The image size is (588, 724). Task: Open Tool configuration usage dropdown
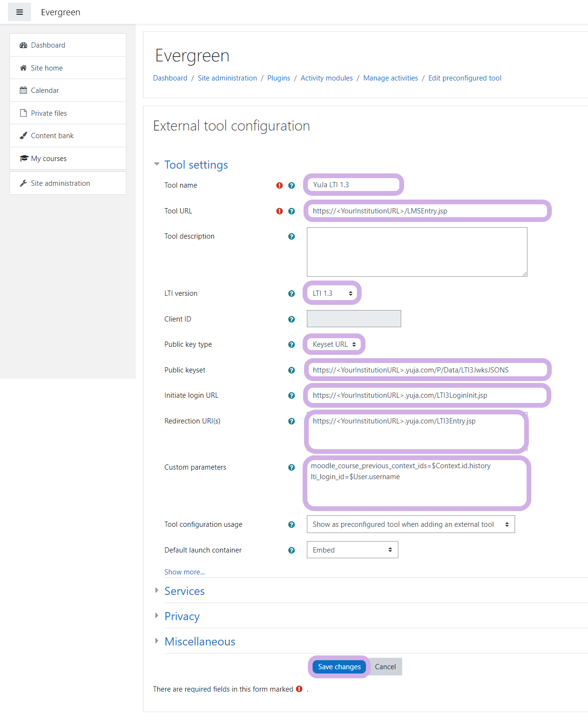point(411,524)
